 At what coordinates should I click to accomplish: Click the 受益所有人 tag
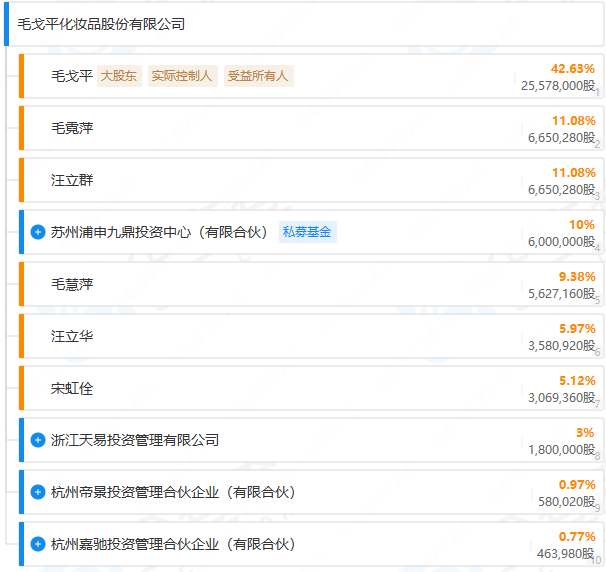(259, 76)
